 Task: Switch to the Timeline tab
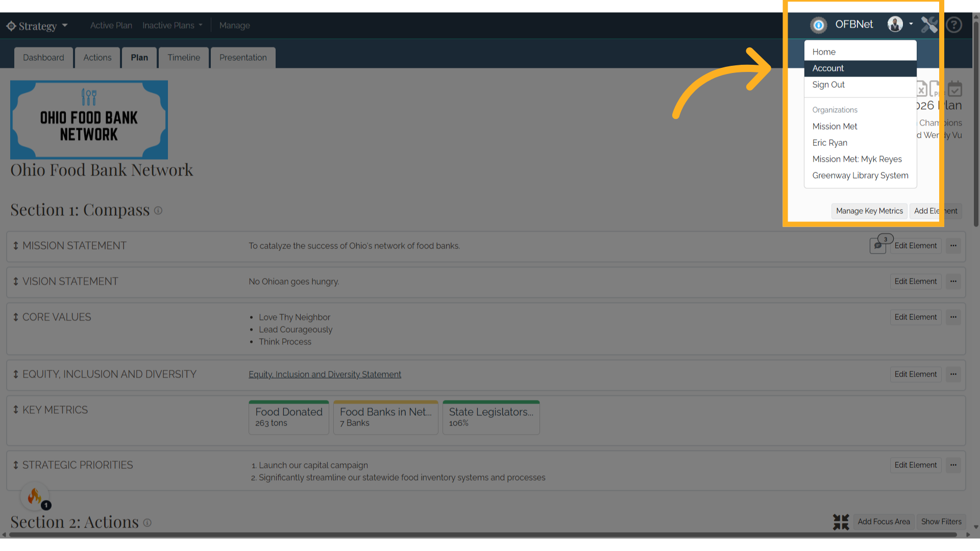(184, 58)
